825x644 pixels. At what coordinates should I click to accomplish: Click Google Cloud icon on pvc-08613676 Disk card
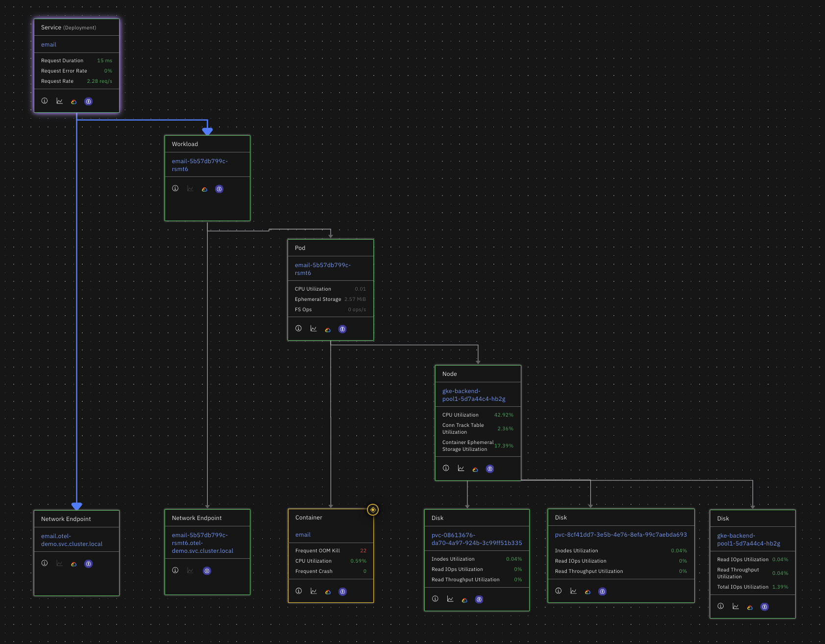point(464,600)
